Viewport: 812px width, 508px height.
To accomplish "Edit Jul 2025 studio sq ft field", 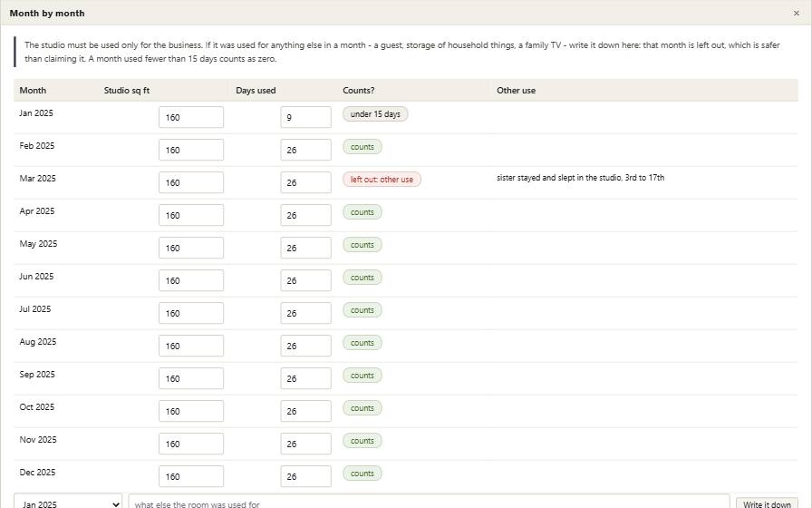I will [x=191, y=313].
